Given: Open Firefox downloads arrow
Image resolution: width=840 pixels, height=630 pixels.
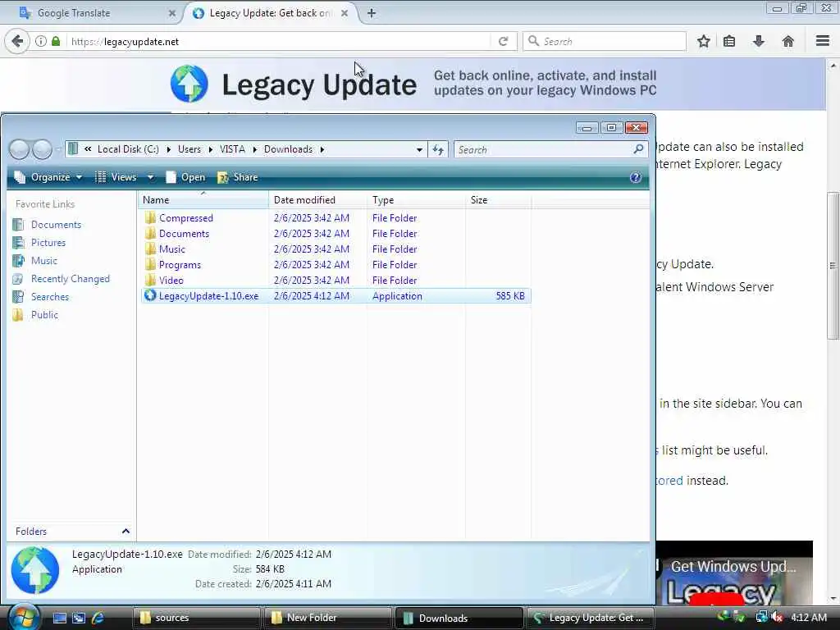Looking at the screenshot, I should pos(759,41).
